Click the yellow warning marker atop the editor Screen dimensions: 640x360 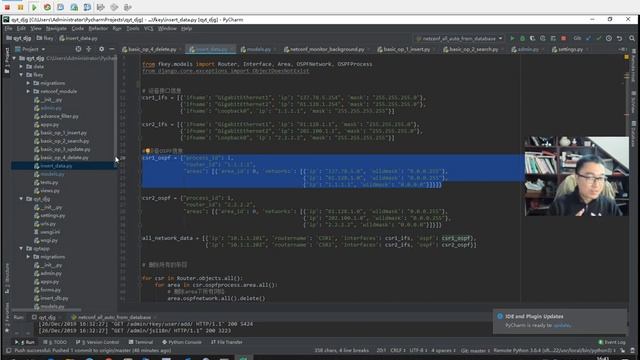(x=626, y=57)
